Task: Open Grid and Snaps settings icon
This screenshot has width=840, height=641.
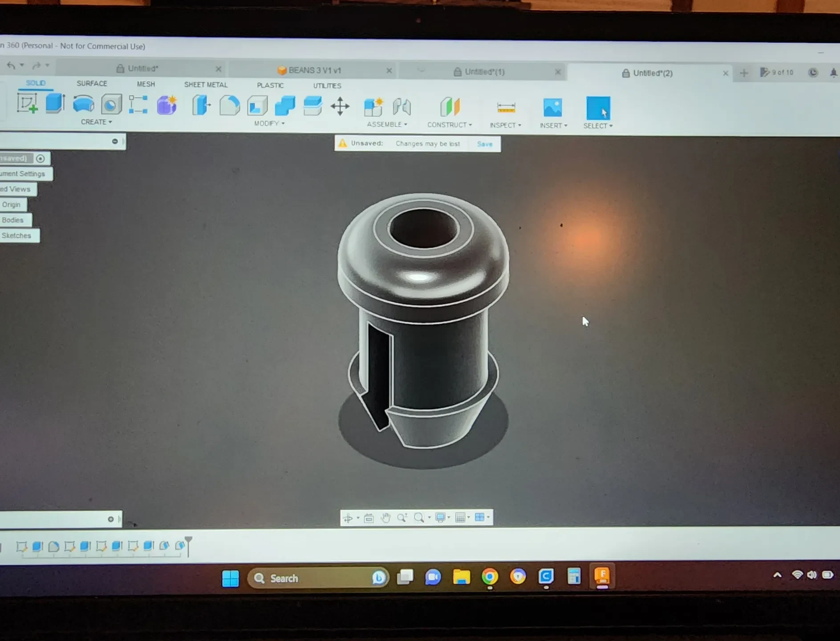Action: 460,517
